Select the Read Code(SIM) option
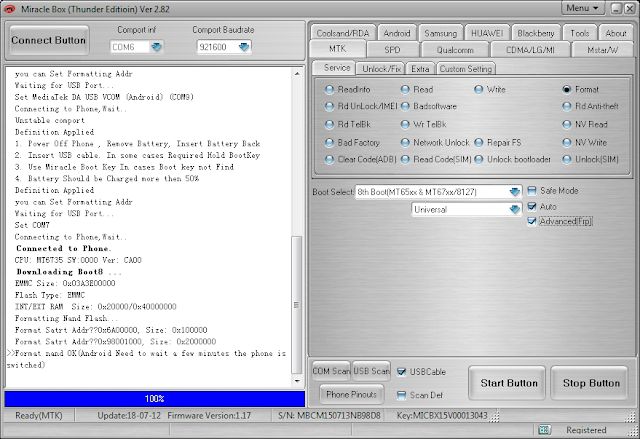Image resolution: width=640 pixels, height=439 pixels. point(405,160)
